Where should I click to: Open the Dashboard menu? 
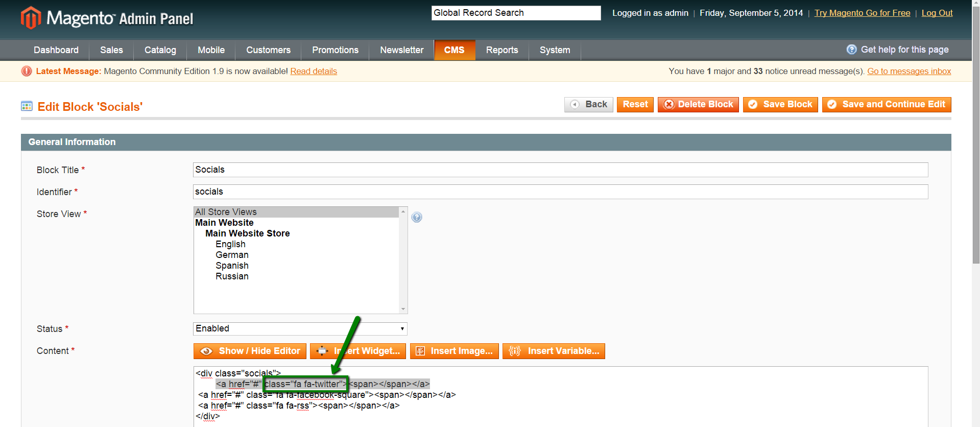(x=56, y=50)
